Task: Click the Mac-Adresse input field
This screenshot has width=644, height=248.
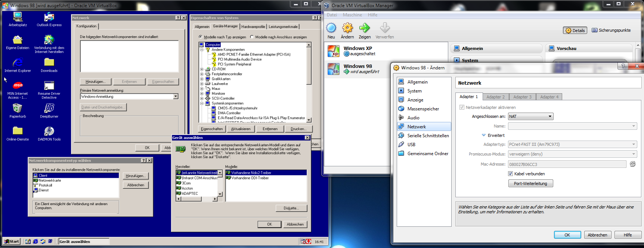Action: click(567, 164)
